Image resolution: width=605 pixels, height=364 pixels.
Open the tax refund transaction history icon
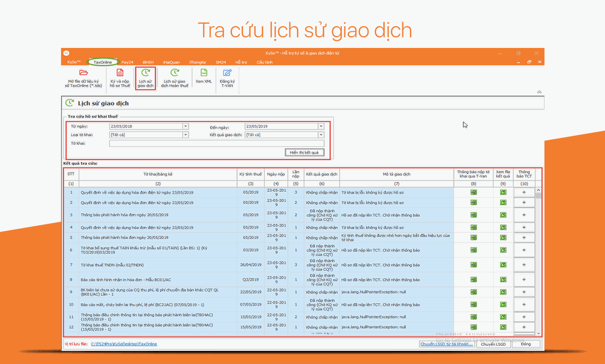(174, 74)
